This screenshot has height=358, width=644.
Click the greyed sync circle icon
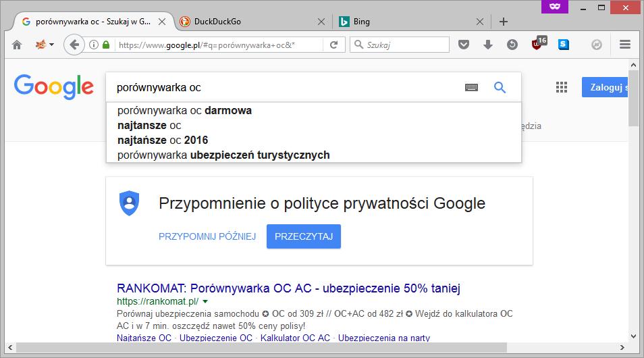[597, 45]
